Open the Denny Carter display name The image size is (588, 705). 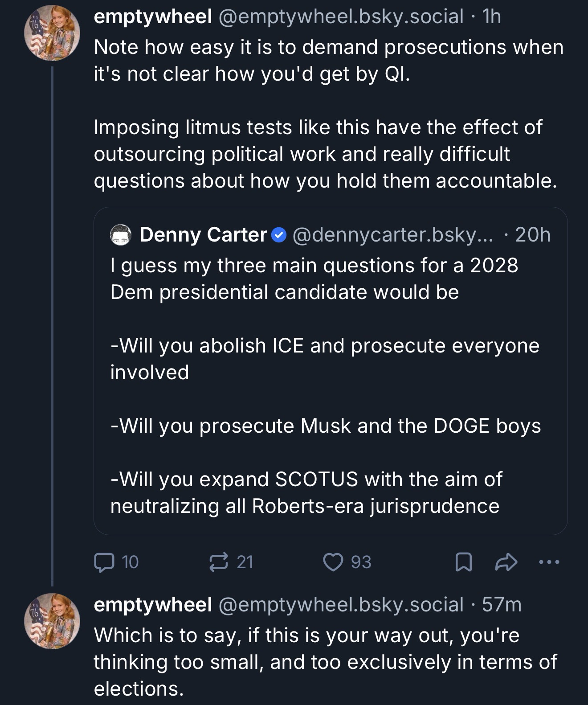[203, 234]
